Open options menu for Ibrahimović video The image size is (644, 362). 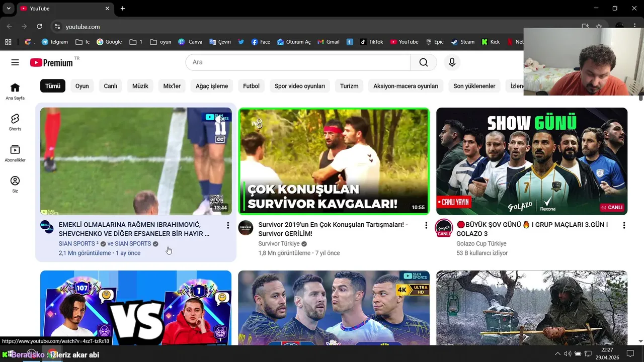[x=228, y=225]
